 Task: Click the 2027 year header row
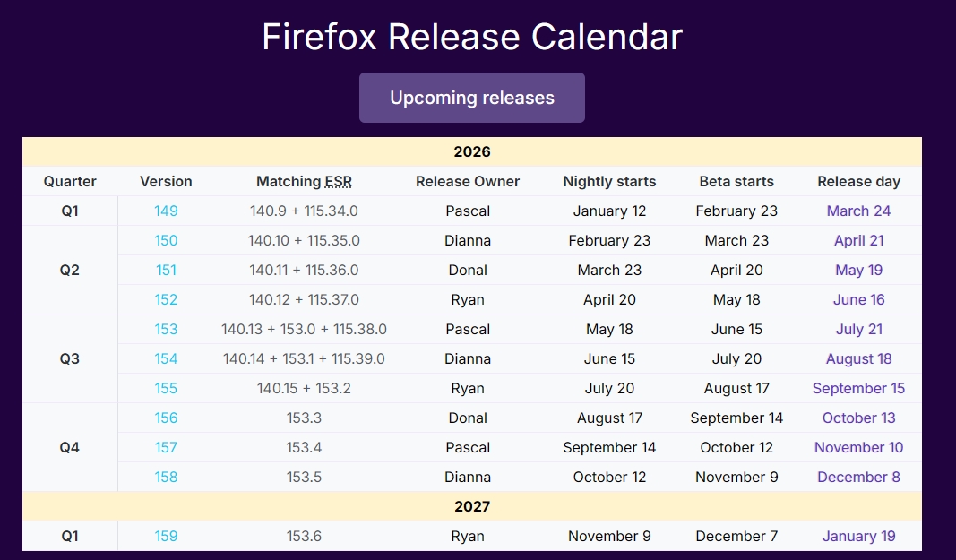tap(472, 506)
